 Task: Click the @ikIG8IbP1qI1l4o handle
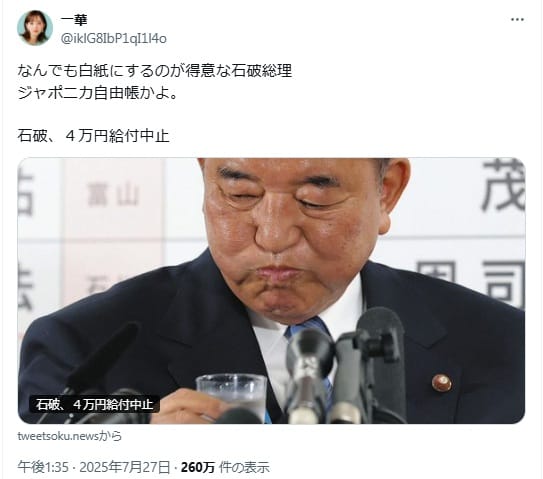pos(114,39)
